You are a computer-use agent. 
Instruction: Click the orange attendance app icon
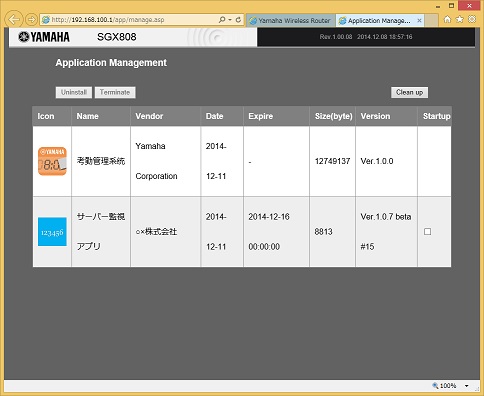tap(52, 161)
